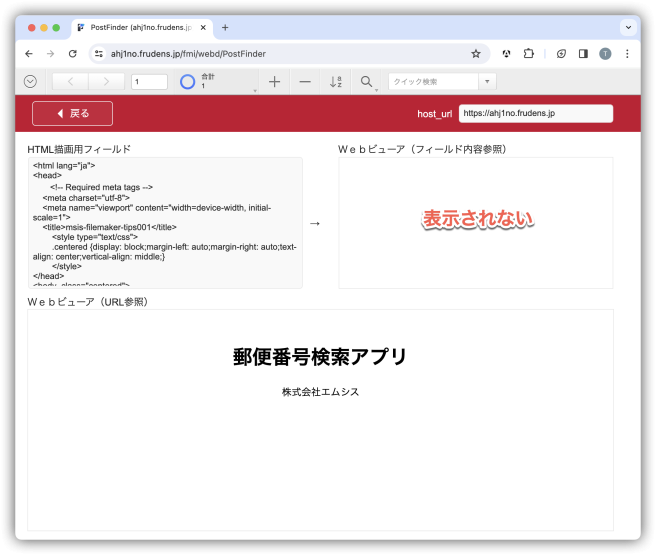Open the profile avatar menu
Screen dimensions: 656x555
pyautogui.click(x=605, y=54)
